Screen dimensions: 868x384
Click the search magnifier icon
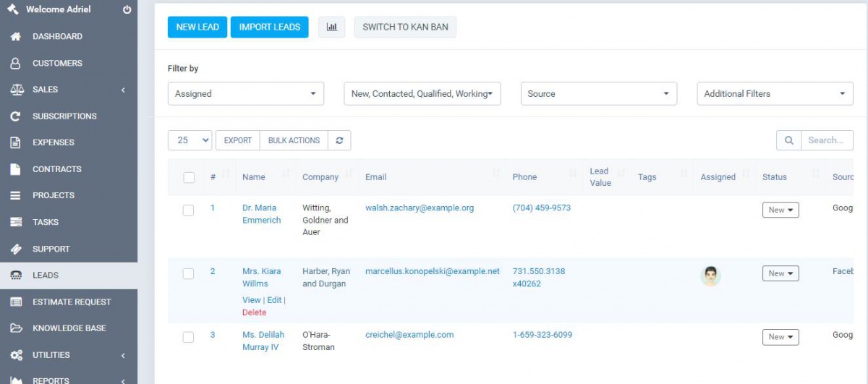pyautogui.click(x=788, y=140)
